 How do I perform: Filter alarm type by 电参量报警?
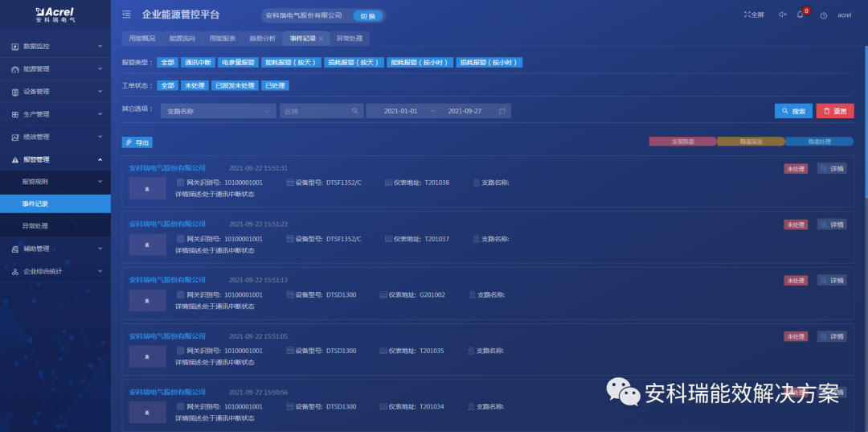pos(238,63)
